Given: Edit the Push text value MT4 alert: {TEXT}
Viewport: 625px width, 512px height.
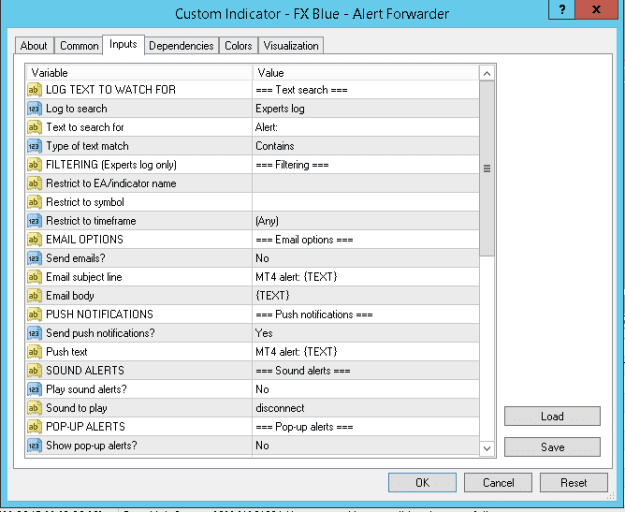Looking at the screenshot, I should point(366,352).
